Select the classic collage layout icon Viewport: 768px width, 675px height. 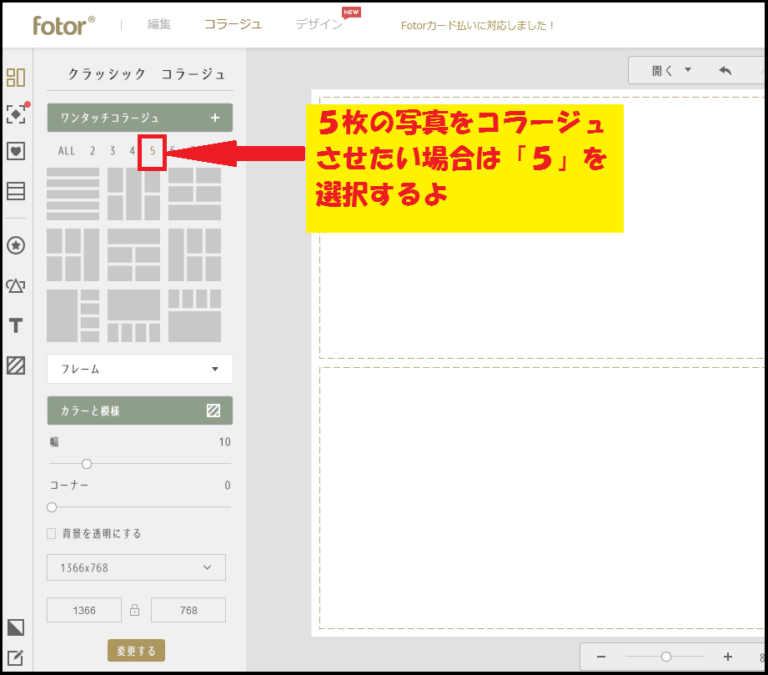tap(16, 77)
